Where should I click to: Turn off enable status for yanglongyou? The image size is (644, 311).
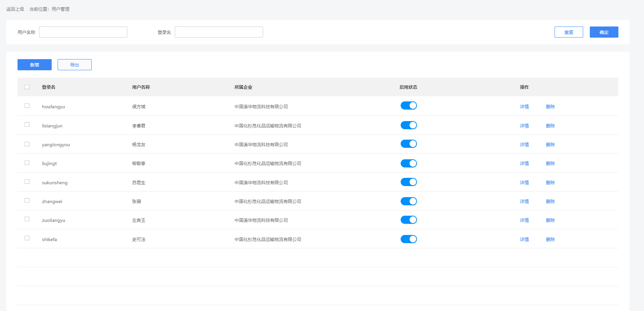click(x=409, y=144)
